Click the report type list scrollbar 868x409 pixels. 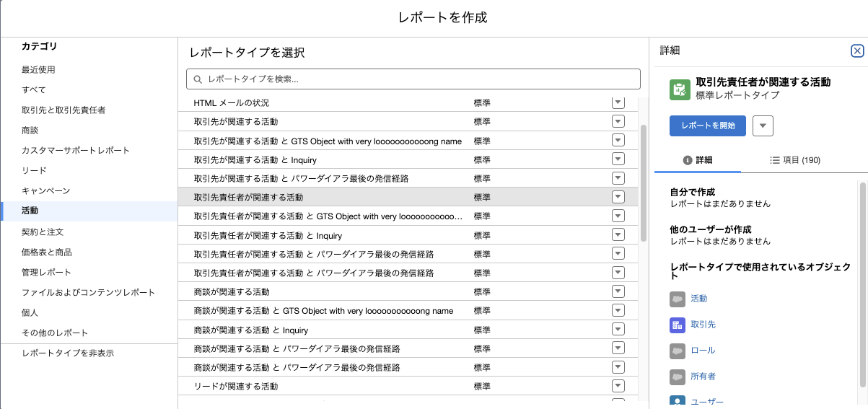tap(644, 182)
